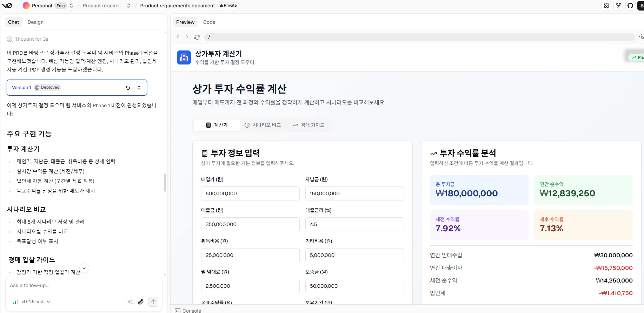
Task: Click the 취득비용 input field
Action: coord(250,255)
